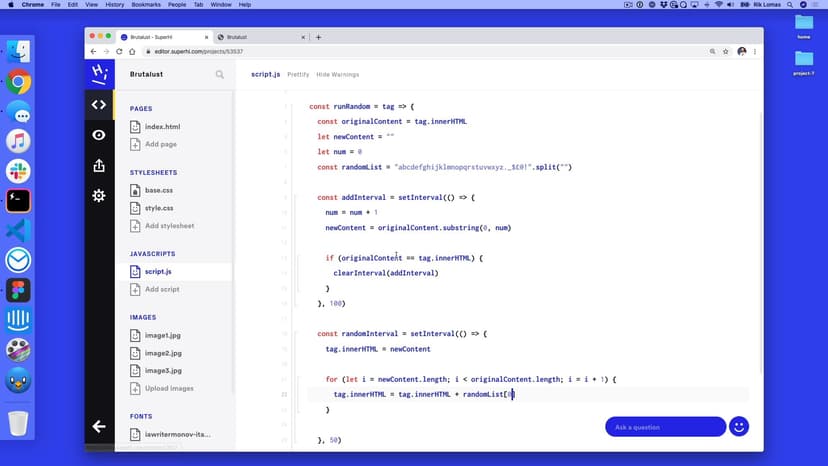Click the Ask a question input field

click(665, 427)
